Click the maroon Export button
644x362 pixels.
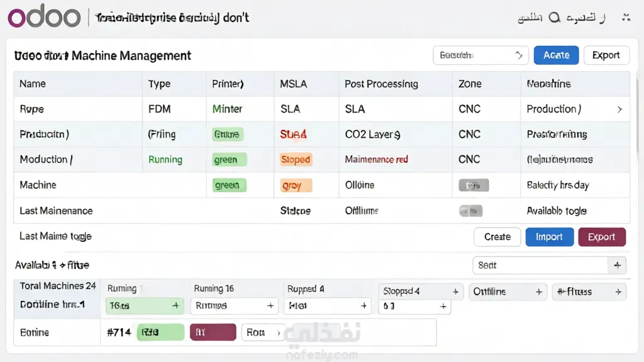602,237
